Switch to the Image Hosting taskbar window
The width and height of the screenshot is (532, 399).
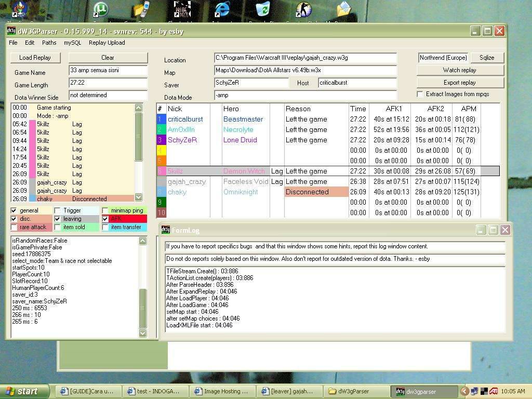point(221,391)
